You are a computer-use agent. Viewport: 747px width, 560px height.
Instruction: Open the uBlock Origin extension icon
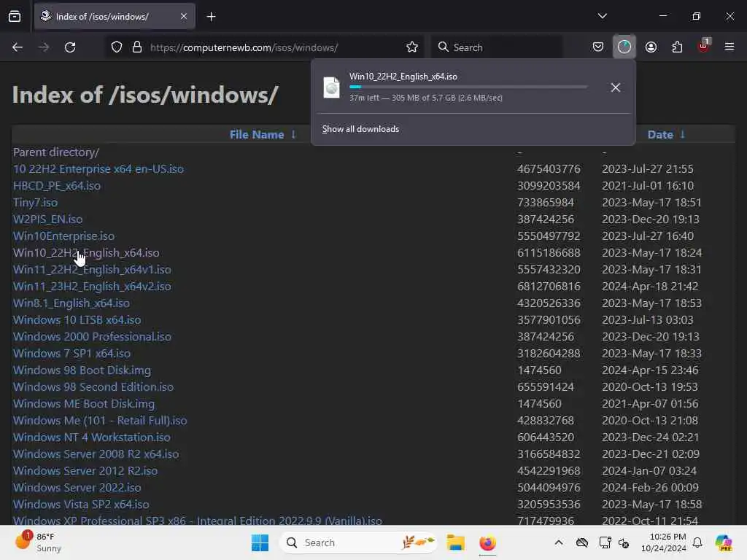click(704, 46)
